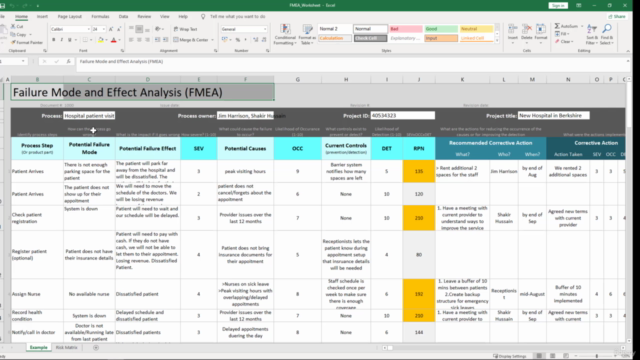
Task: Apply Percent Style
Action: click(x=238, y=40)
